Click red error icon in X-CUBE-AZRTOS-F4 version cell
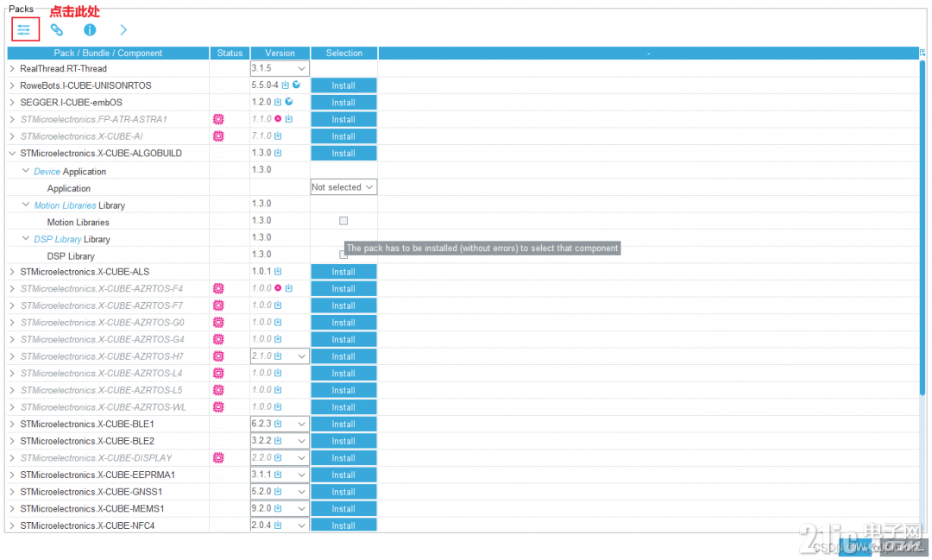932x560 pixels. point(278,287)
